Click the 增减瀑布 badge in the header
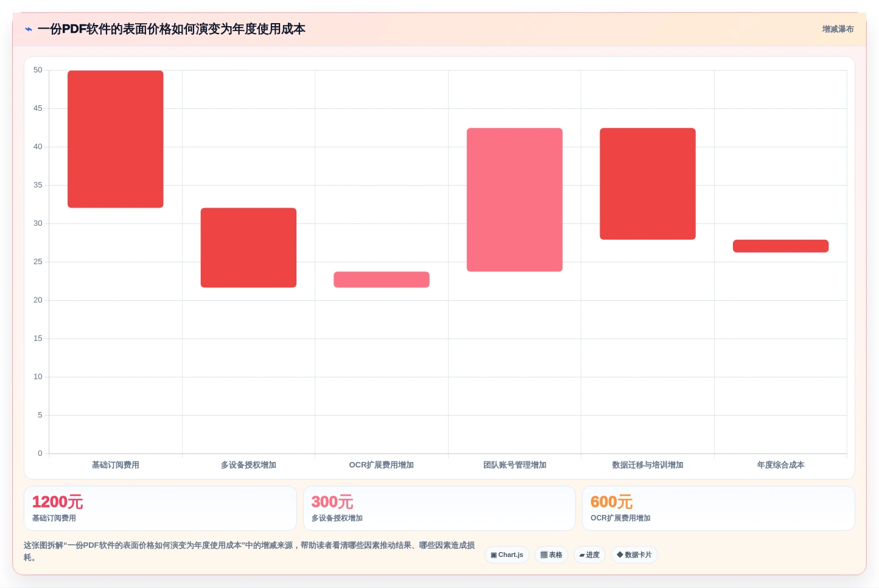The height and width of the screenshot is (588, 879). (x=838, y=29)
